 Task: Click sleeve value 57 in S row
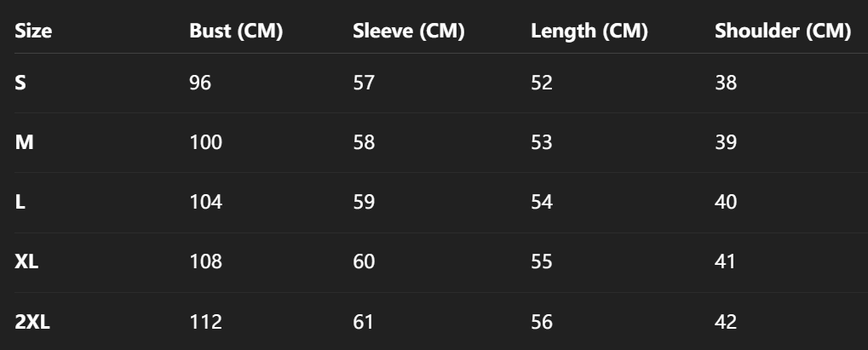[364, 83]
